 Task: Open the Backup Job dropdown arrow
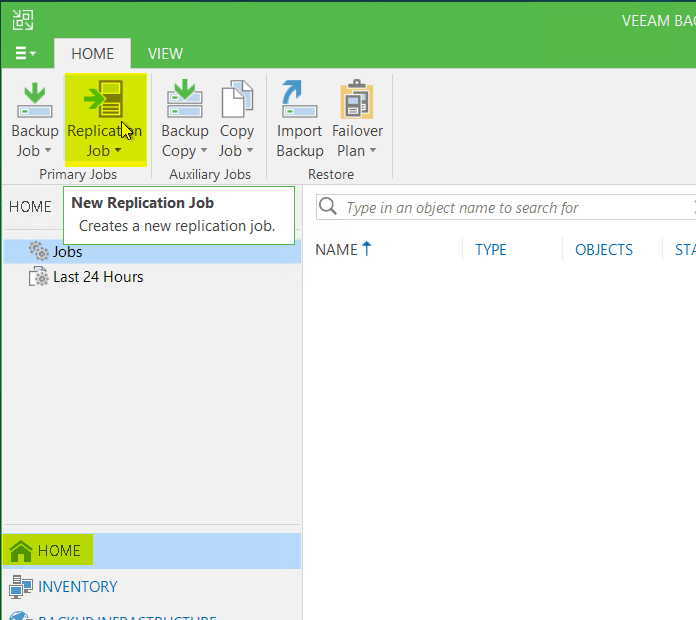coord(47,150)
